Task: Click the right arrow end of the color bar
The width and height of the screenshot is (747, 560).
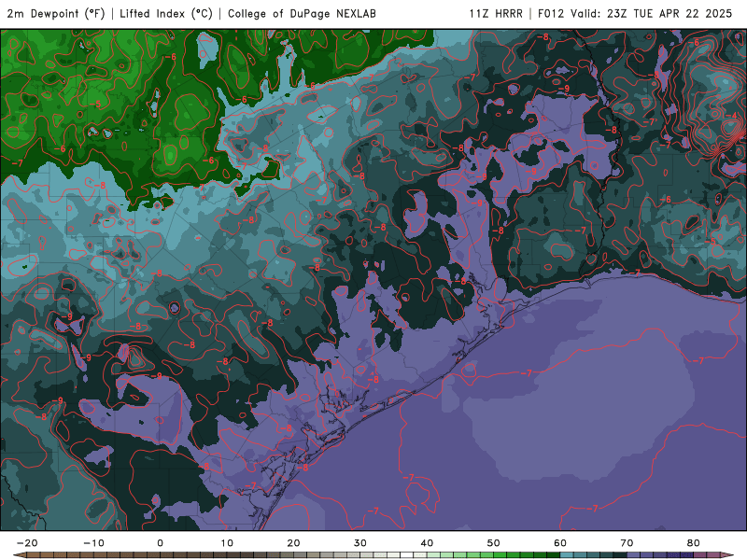Action: 727,555
